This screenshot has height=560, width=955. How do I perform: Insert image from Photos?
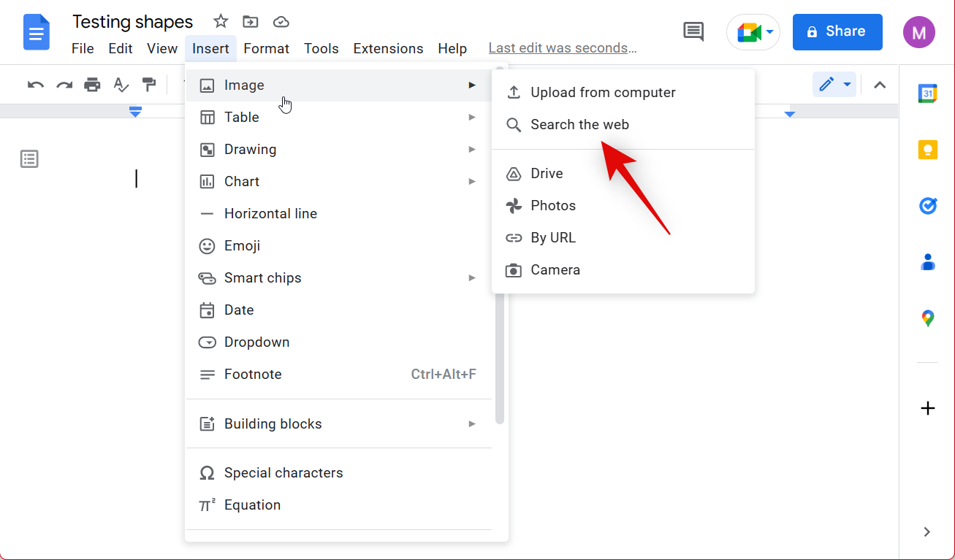623,206
